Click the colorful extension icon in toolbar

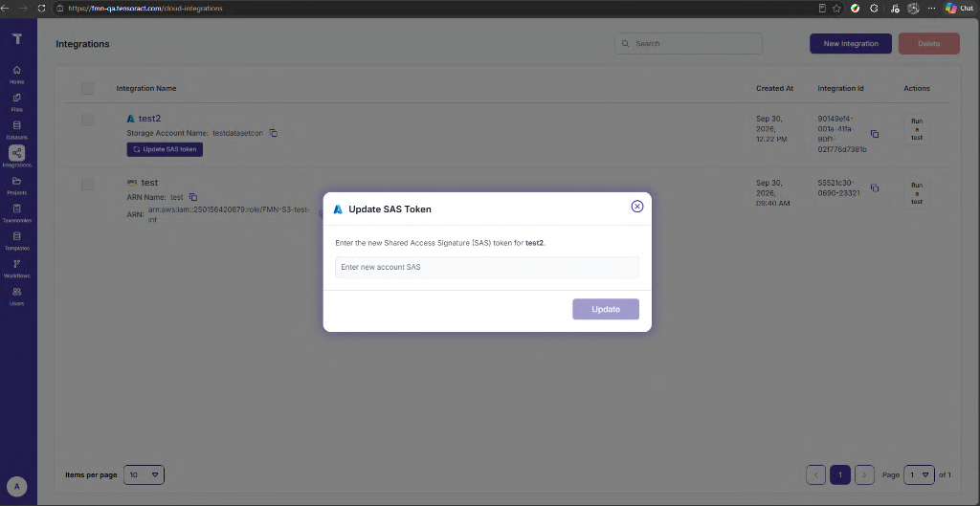(x=855, y=8)
